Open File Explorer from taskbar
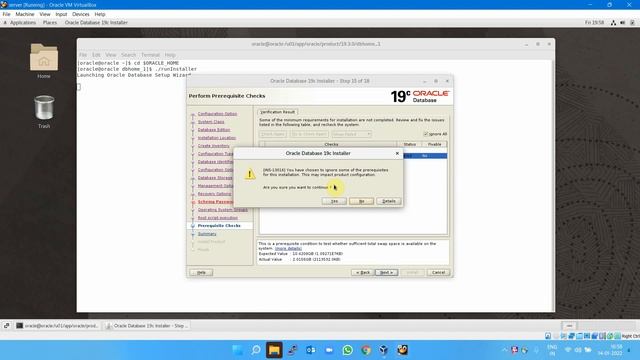640x360 pixels. click(x=274, y=350)
